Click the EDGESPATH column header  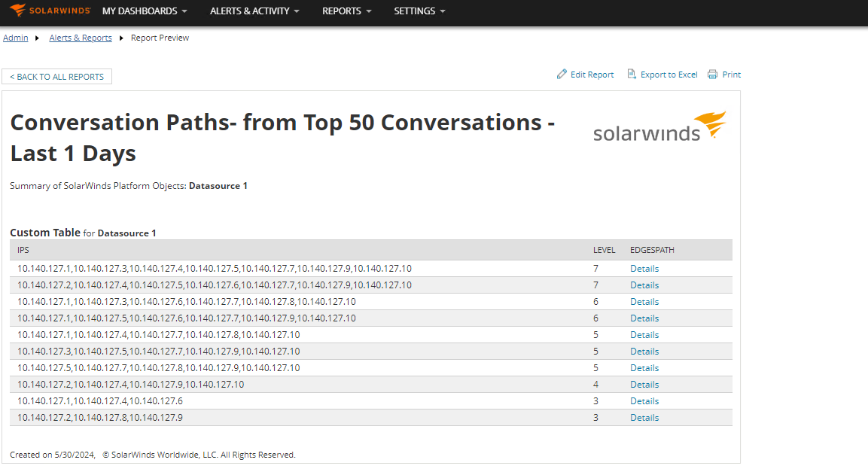point(652,250)
